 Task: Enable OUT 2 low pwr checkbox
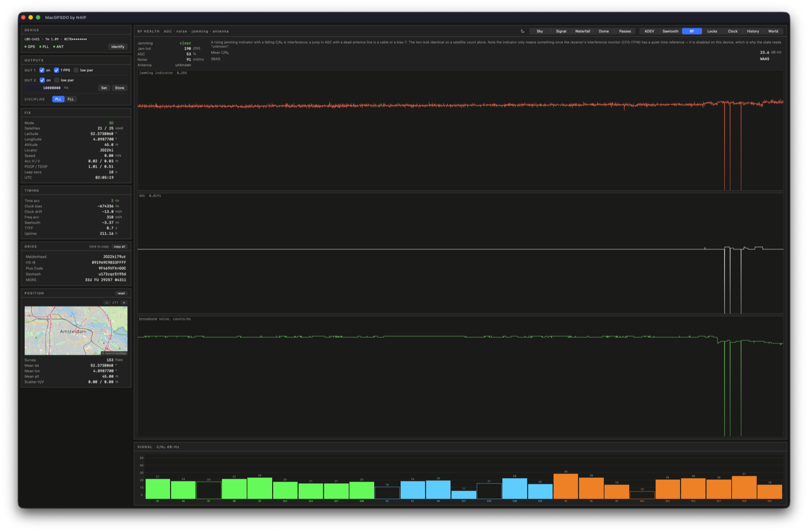click(x=57, y=80)
